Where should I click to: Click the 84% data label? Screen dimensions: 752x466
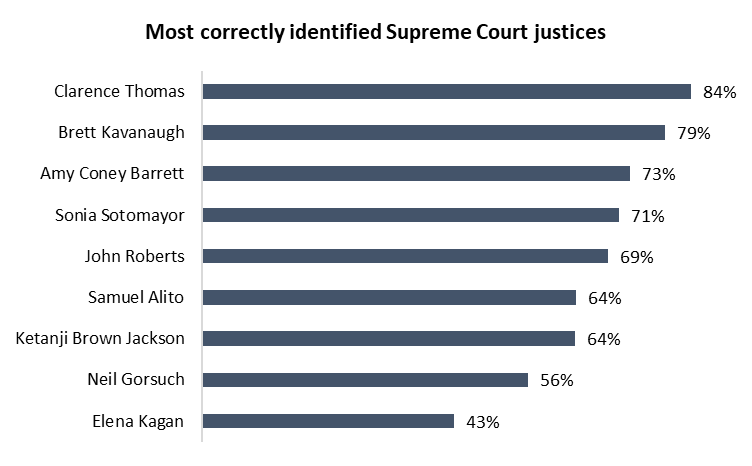pos(719,92)
